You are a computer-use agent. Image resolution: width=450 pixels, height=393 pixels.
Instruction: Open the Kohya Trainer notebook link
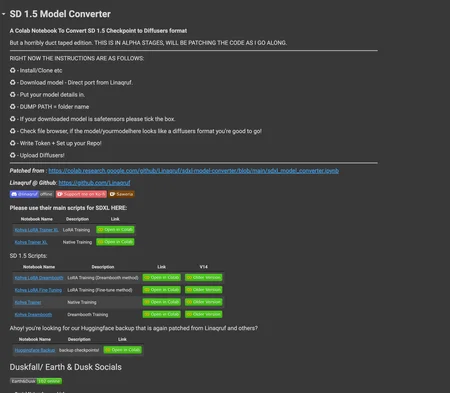point(28,302)
